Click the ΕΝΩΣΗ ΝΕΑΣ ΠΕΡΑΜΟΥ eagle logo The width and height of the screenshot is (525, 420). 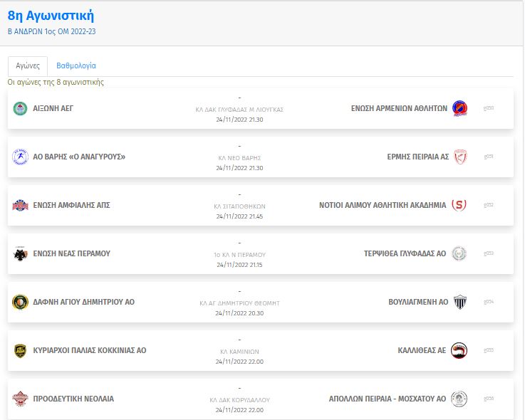tap(20, 253)
